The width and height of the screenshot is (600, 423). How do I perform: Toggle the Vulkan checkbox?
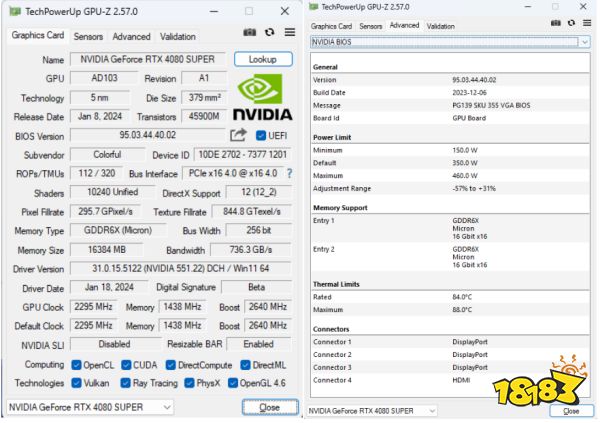pyautogui.click(x=77, y=383)
